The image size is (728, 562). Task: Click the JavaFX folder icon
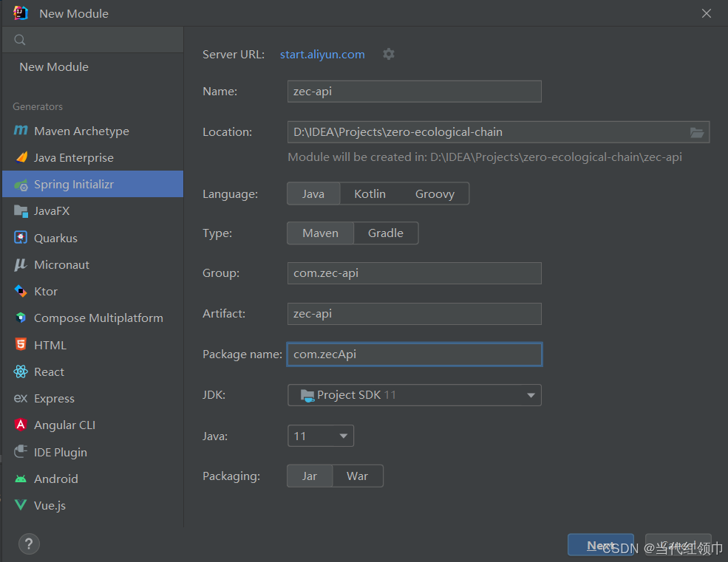tap(21, 211)
